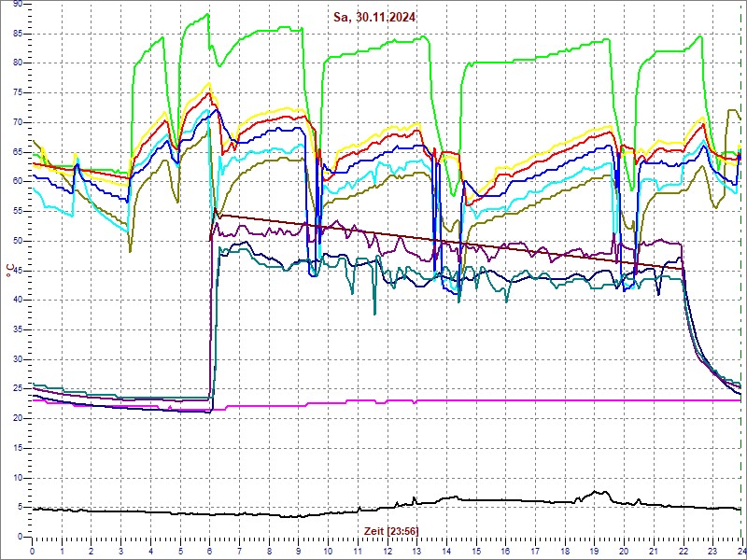The image size is (747, 560).
Task: Click hour "17" on the time axis
Action: [535, 551]
